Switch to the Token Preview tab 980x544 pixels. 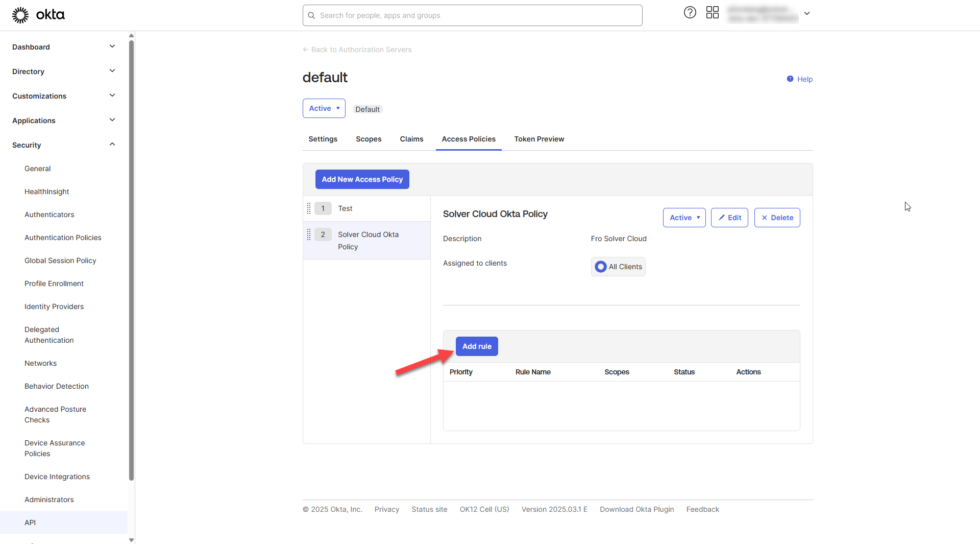coord(539,139)
